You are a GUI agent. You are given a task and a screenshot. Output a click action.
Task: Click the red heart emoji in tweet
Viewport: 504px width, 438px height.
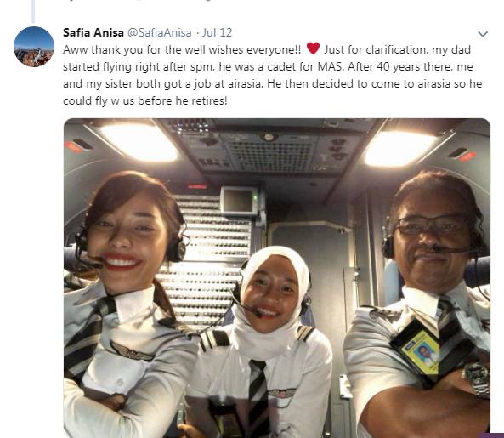click(313, 48)
